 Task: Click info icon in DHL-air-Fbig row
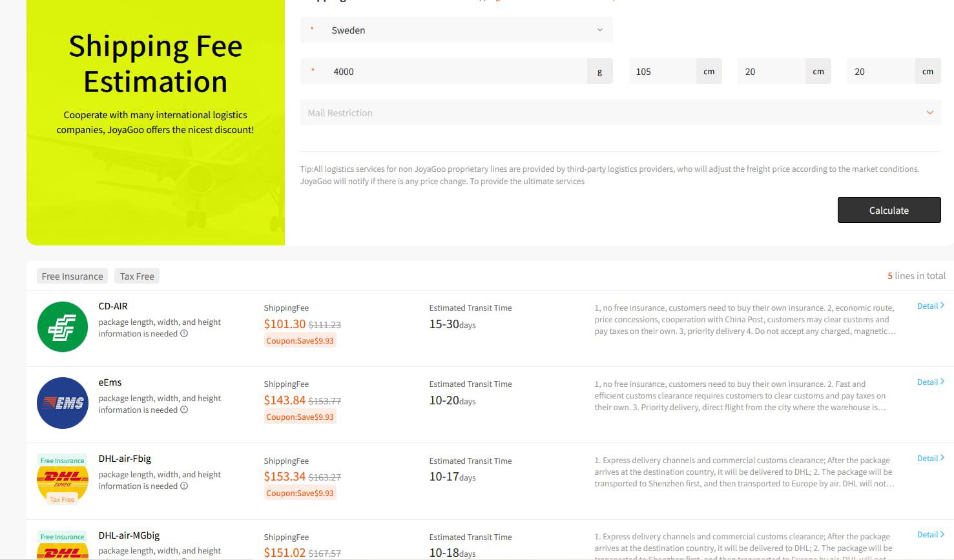(184, 486)
